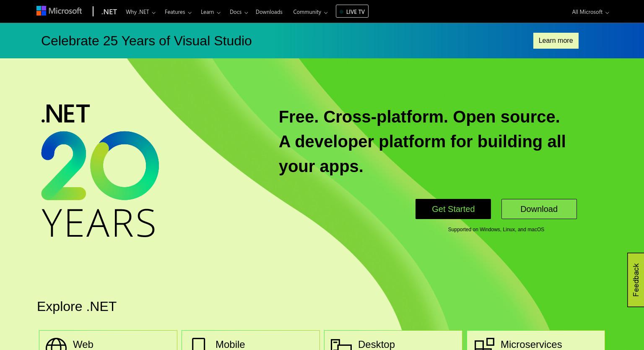Image resolution: width=644 pixels, height=350 pixels.
Task: Expand the Community dropdown
Action: (310, 12)
